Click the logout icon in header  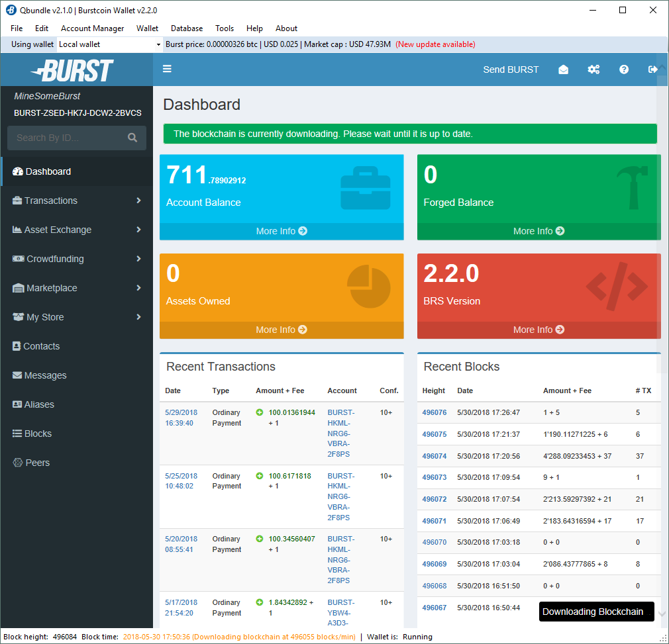(652, 69)
